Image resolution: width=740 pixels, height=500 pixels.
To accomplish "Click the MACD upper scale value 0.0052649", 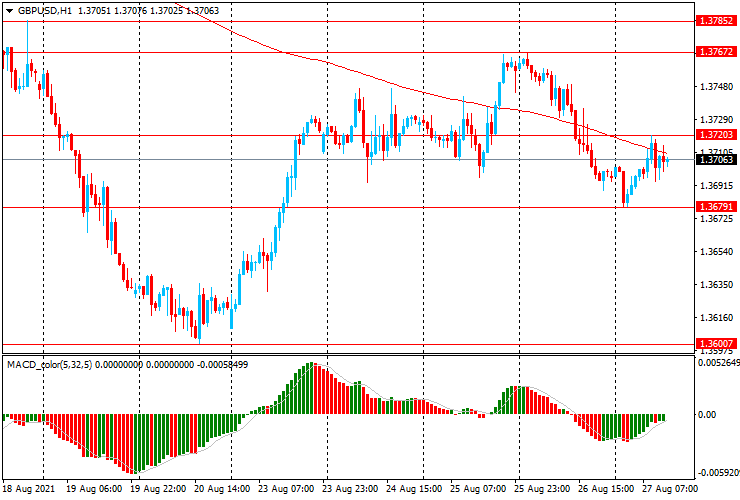I will [718, 363].
